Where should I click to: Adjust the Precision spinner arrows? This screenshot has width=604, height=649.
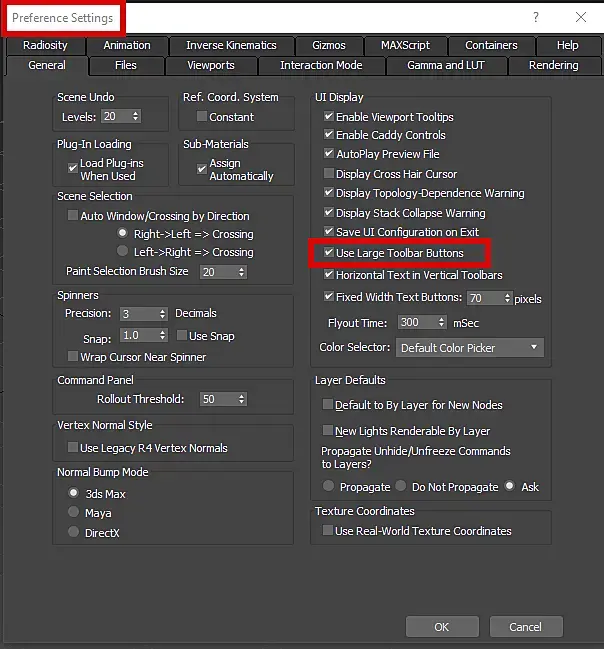pyautogui.click(x=163, y=314)
